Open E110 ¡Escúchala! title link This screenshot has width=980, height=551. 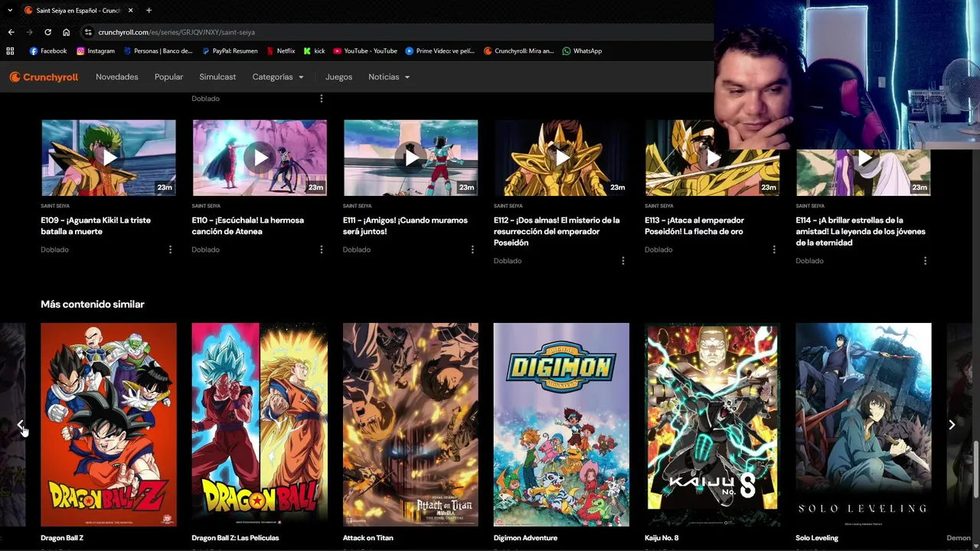[x=247, y=226]
